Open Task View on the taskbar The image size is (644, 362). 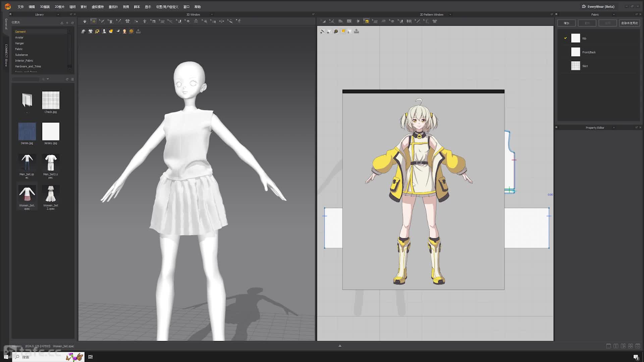tap(90, 357)
